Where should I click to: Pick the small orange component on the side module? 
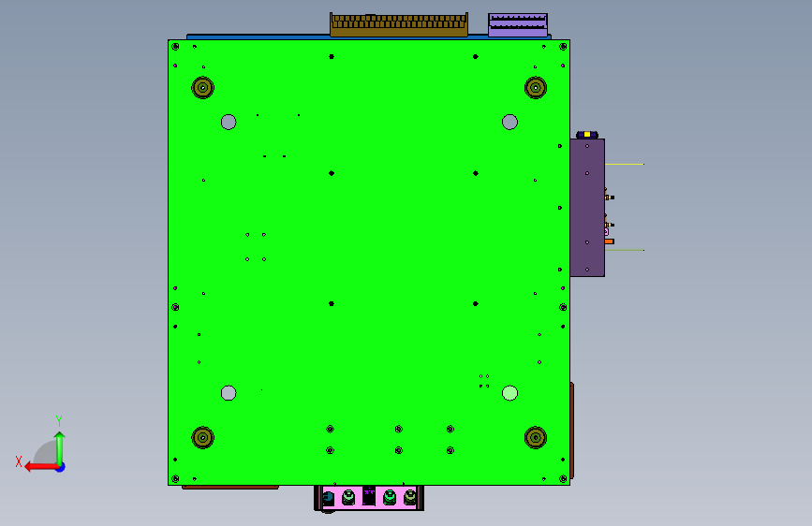(609, 241)
